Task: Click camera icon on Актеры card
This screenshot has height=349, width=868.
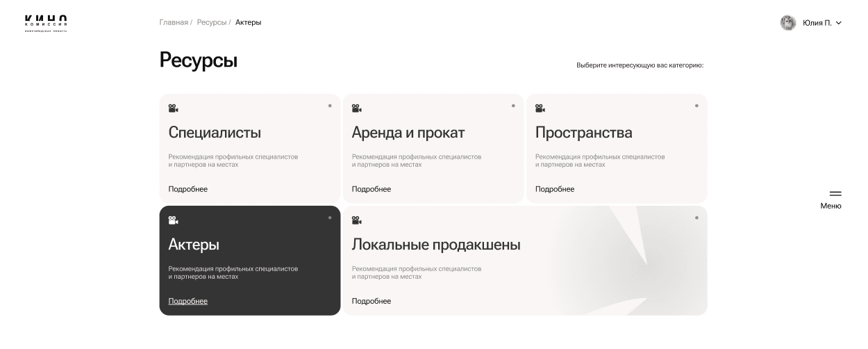Action: [x=173, y=220]
